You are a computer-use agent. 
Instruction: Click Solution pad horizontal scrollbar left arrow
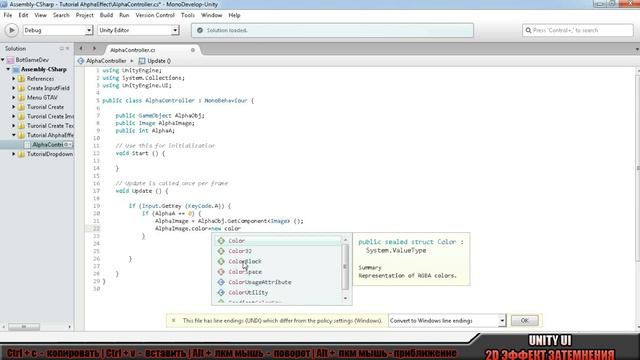coord(4,327)
